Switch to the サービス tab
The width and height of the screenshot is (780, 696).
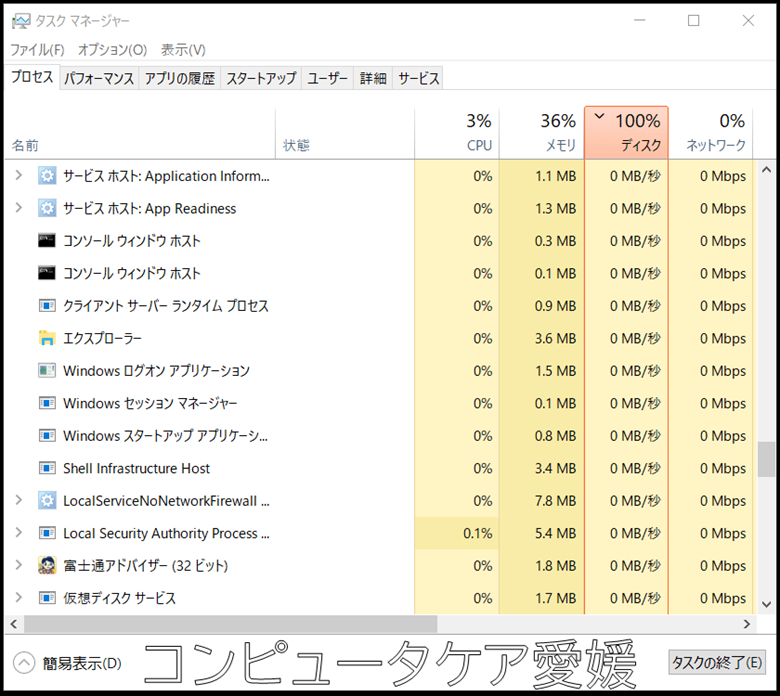(419, 79)
